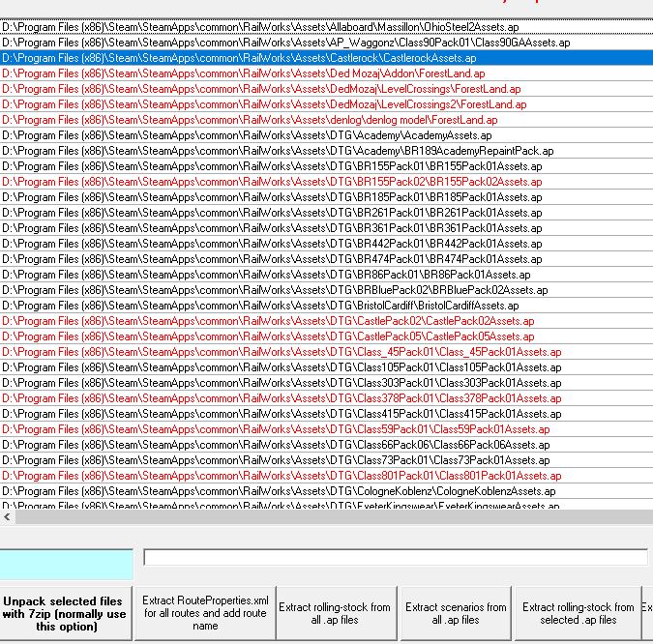The width and height of the screenshot is (653, 644).
Task: Click Extract scenarios from all .ap files
Action: pos(456,613)
